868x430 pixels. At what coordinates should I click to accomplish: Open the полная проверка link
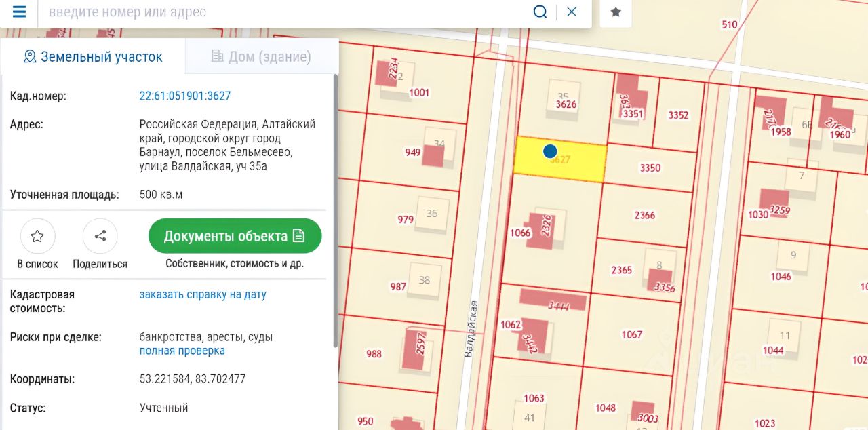[182, 351]
